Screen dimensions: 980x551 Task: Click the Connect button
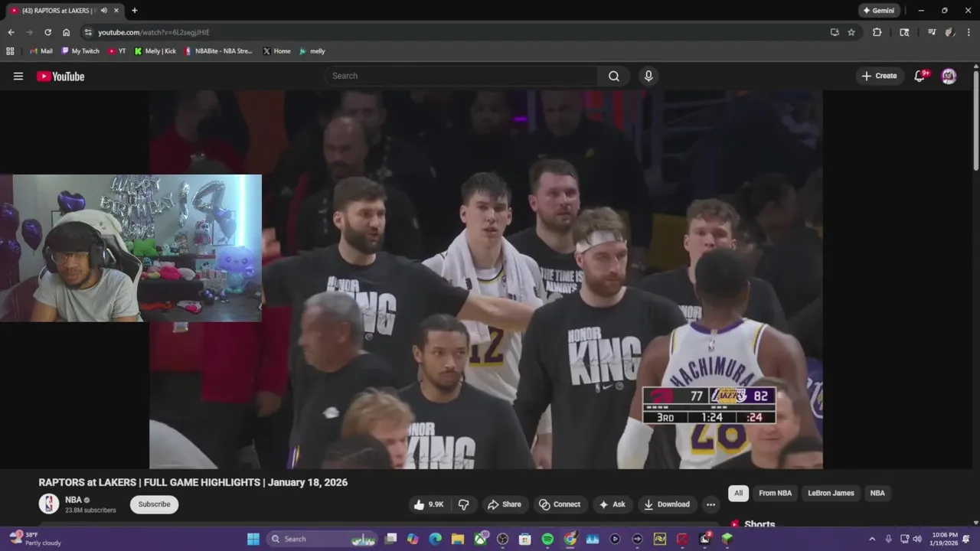[560, 504]
